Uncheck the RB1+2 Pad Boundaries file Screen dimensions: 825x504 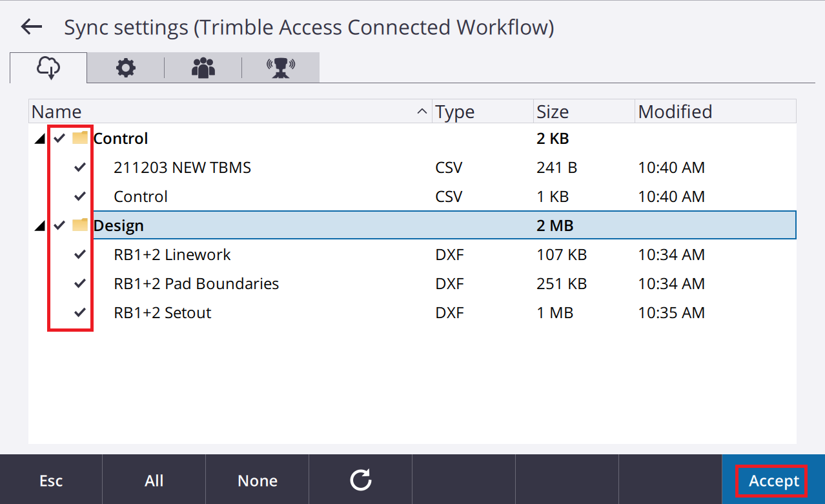tap(79, 283)
